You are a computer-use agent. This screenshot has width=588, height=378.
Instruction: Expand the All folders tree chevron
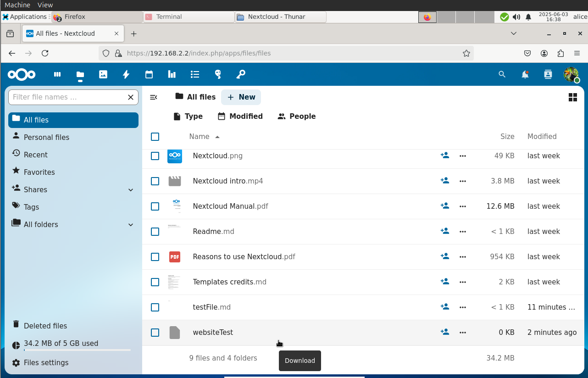coord(131,225)
